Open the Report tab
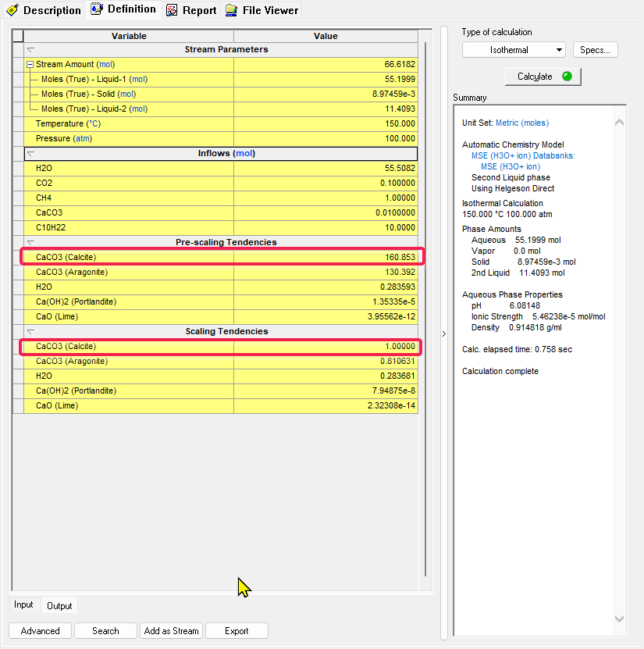 click(191, 10)
